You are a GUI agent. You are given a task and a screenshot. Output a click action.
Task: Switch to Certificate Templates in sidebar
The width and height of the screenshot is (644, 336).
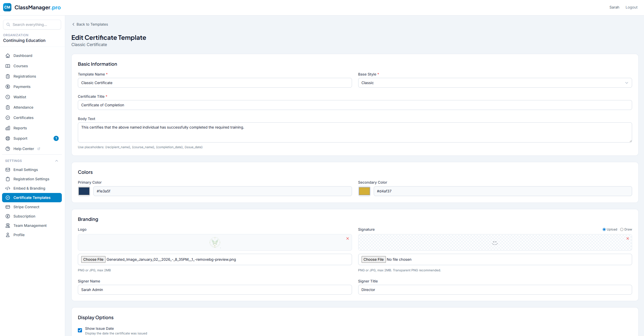pyautogui.click(x=32, y=197)
